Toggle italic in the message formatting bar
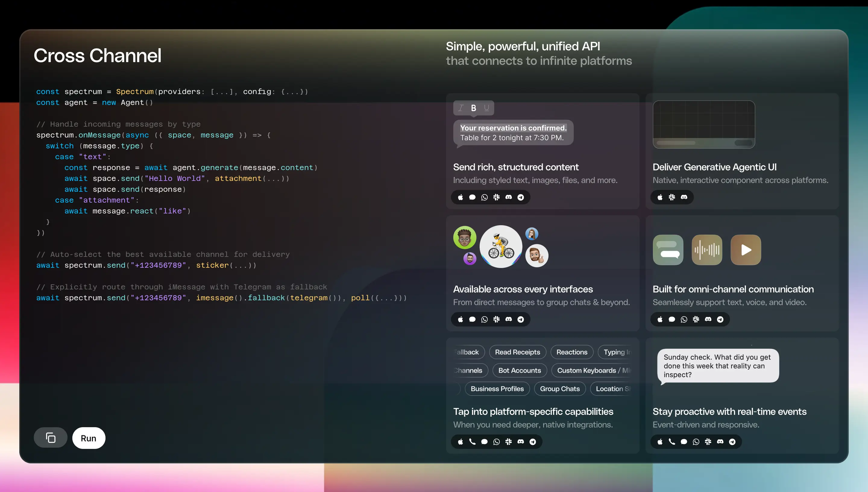Screen dimensions: 868x492 460,108
